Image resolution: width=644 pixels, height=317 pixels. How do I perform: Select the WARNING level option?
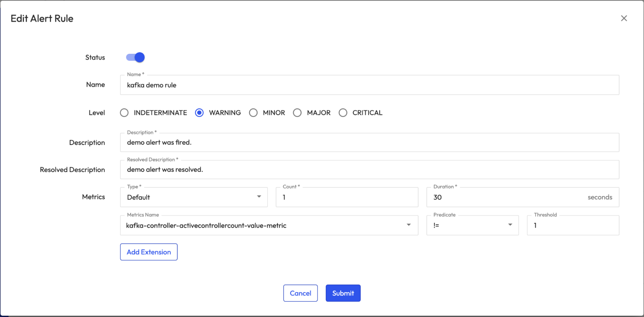(x=199, y=113)
